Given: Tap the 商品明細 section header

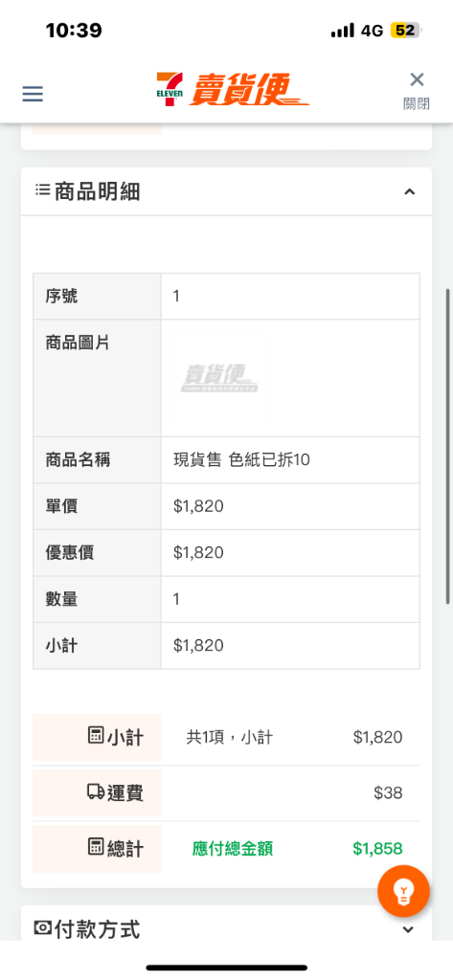Looking at the screenshot, I should [226, 191].
